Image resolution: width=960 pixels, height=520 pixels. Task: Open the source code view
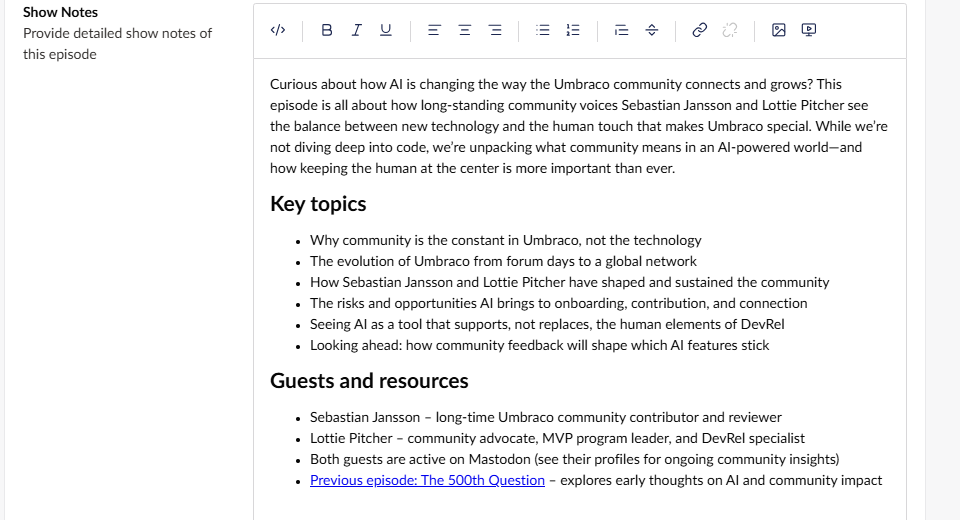coord(277,30)
